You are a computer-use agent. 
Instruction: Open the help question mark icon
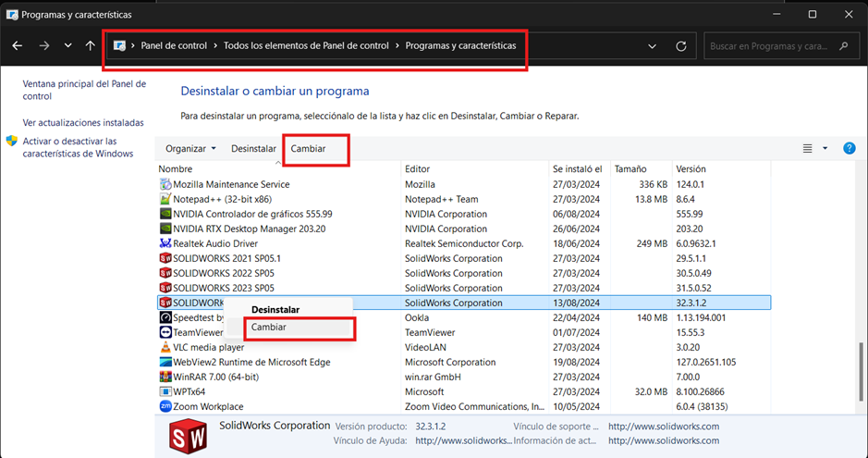pos(850,148)
